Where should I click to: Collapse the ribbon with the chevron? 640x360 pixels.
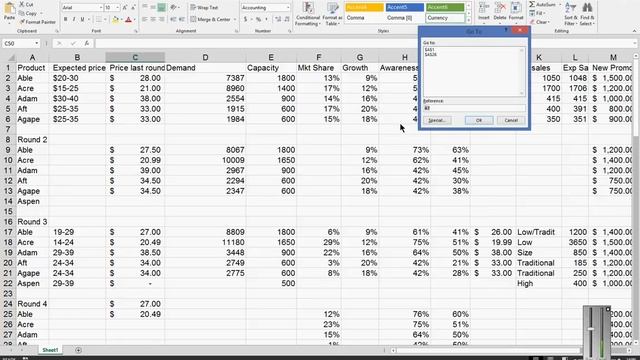coord(634,31)
